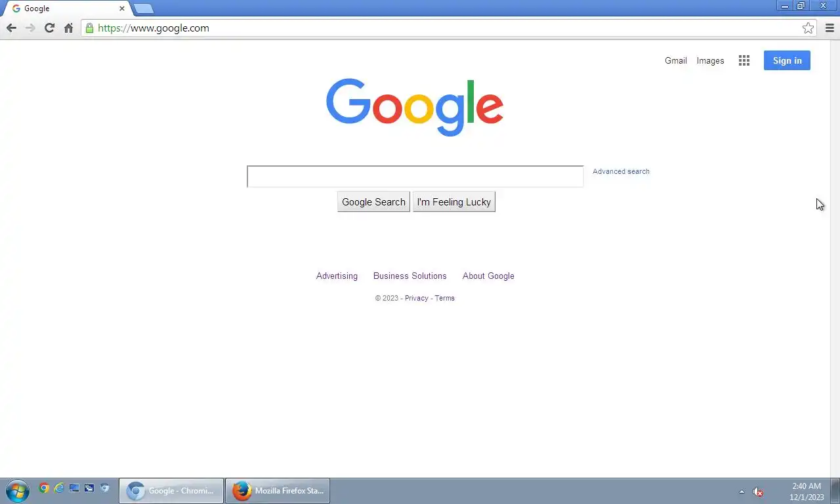Click the Google Search button

pyautogui.click(x=373, y=202)
